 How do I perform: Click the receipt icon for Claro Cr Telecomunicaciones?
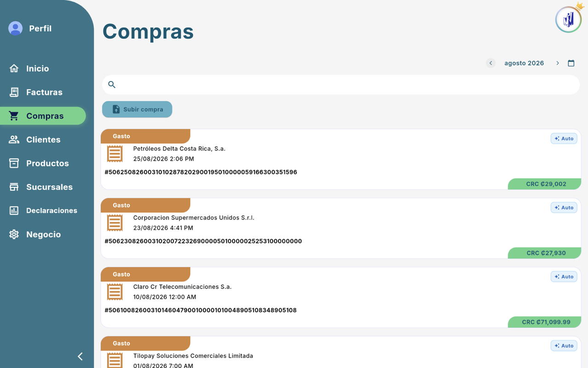pyautogui.click(x=115, y=292)
